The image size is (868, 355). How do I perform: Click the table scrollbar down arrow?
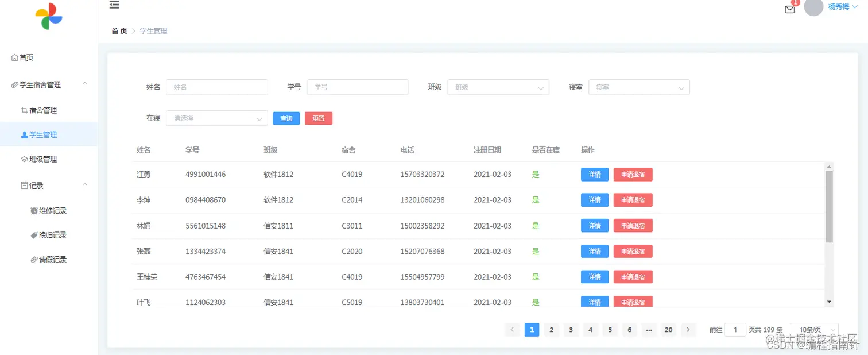pos(829,302)
